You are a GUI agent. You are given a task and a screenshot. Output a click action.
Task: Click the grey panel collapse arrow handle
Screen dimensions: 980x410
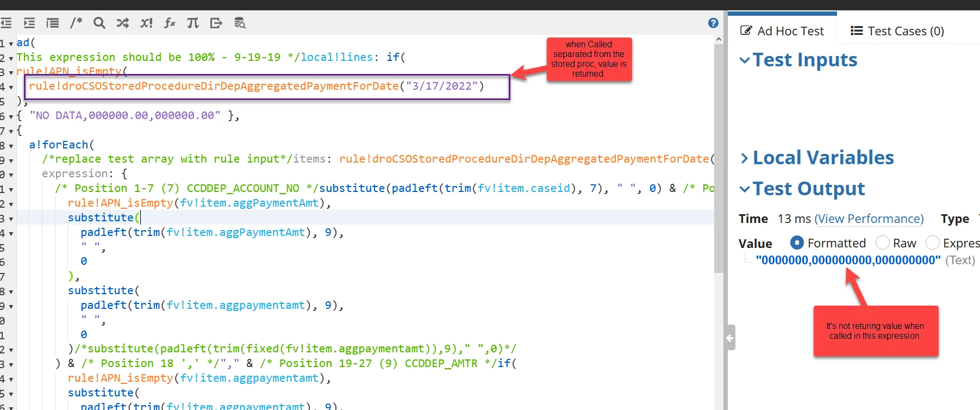pos(730,338)
